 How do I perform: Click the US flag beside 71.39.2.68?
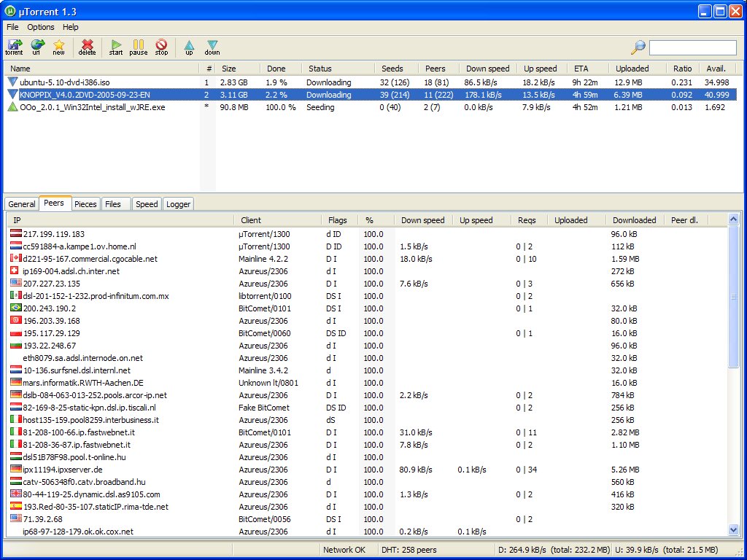point(16,518)
